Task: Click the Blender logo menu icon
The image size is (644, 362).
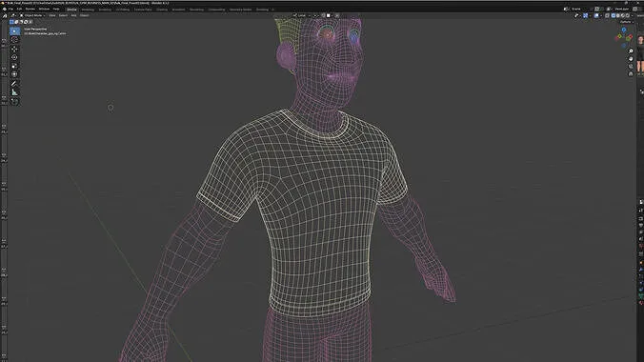Action: 5,9
